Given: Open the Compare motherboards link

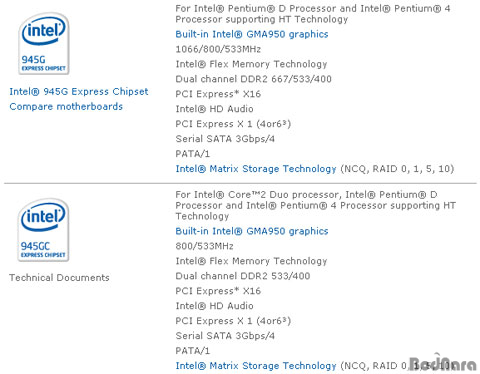Looking at the screenshot, I should point(66,107).
